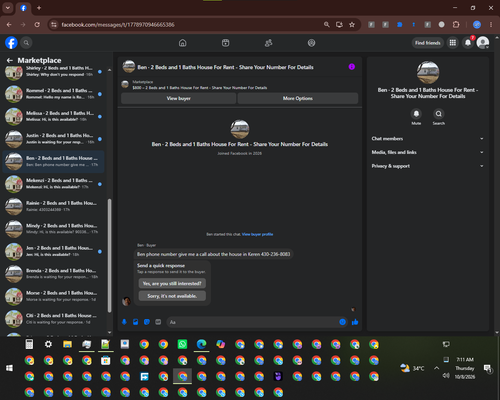Open Microsoft Store on the taskbar

[x=106, y=360]
